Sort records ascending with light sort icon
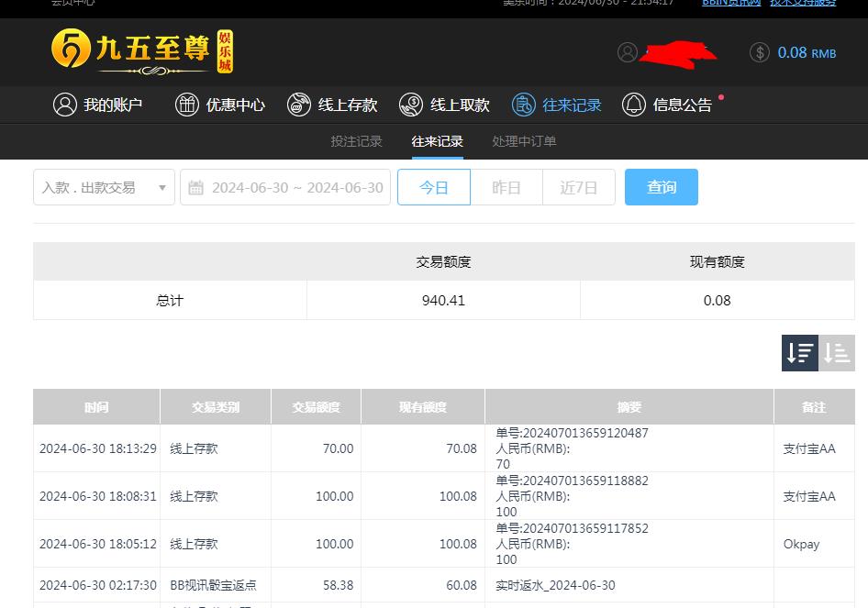This screenshot has width=868, height=608. pos(836,352)
